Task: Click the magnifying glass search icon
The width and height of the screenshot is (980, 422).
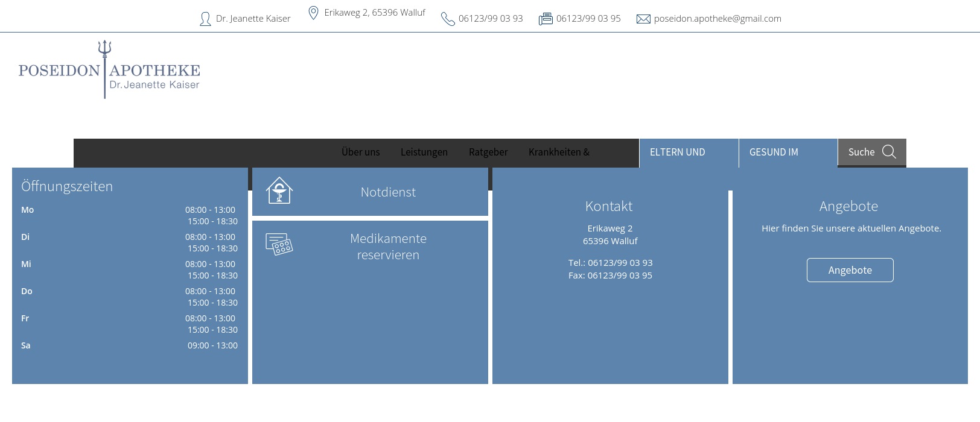Action: [x=889, y=152]
